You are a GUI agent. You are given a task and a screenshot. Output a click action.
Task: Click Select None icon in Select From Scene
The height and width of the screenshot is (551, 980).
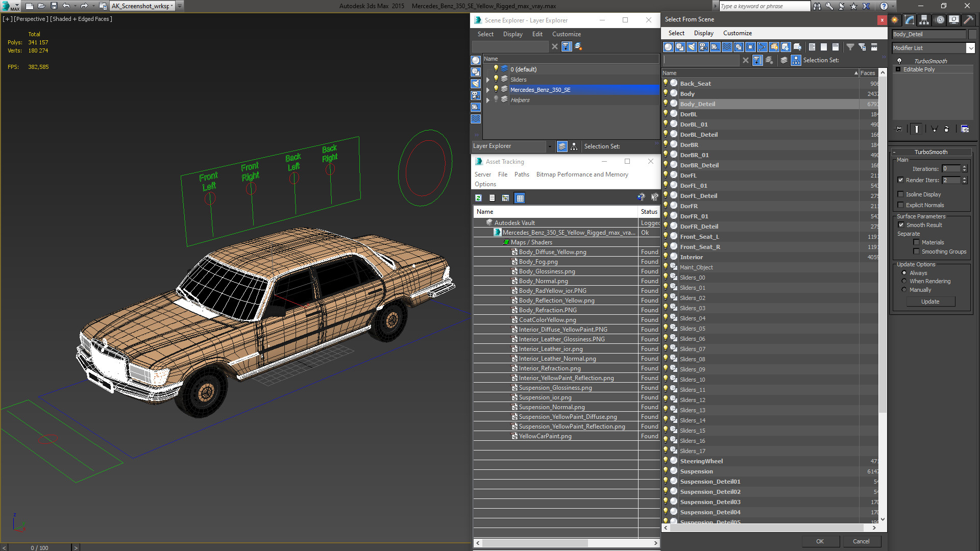click(824, 47)
